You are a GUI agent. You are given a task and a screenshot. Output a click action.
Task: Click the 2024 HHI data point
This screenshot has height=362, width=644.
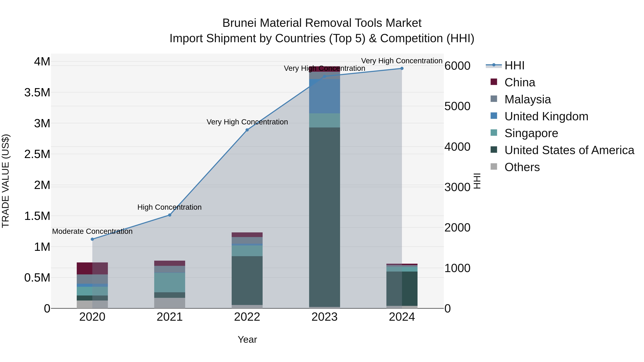[x=402, y=68]
